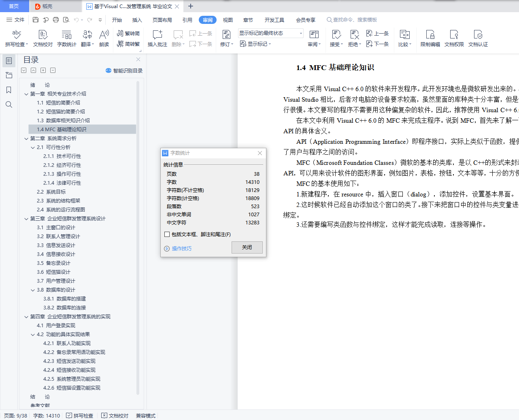Go to previous revision 上一条 beside 拒绝
The height and width of the screenshot is (420, 519).
(x=377, y=33)
